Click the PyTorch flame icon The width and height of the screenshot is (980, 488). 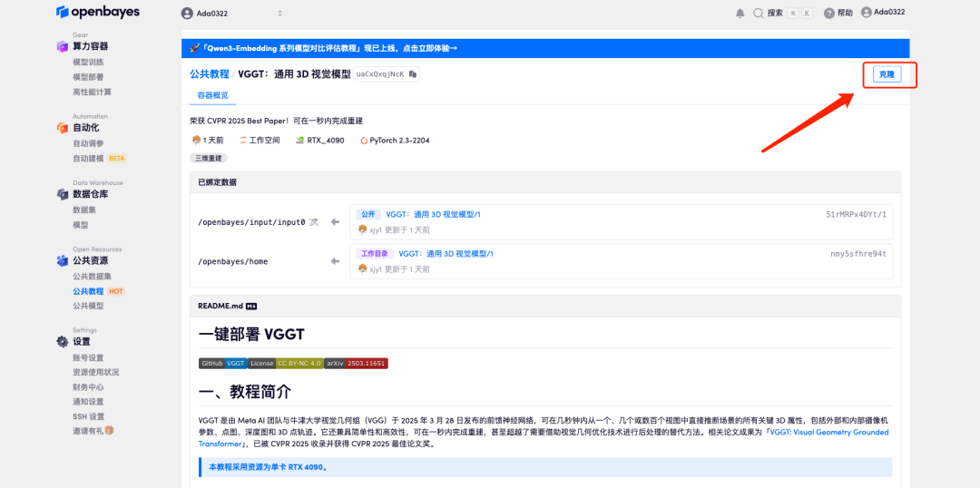pyautogui.click(x=364, y=141)
